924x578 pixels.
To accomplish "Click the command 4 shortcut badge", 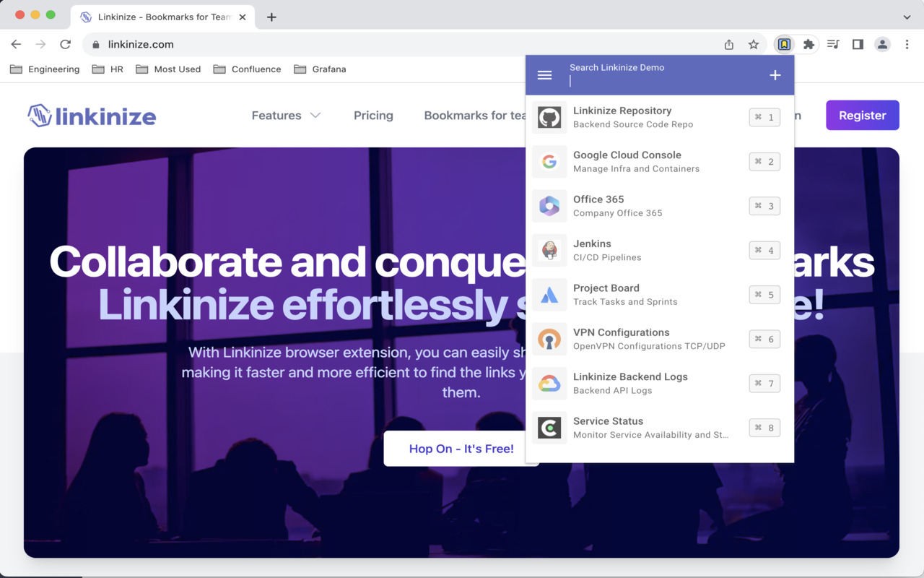I will click(x=764, y=251).
